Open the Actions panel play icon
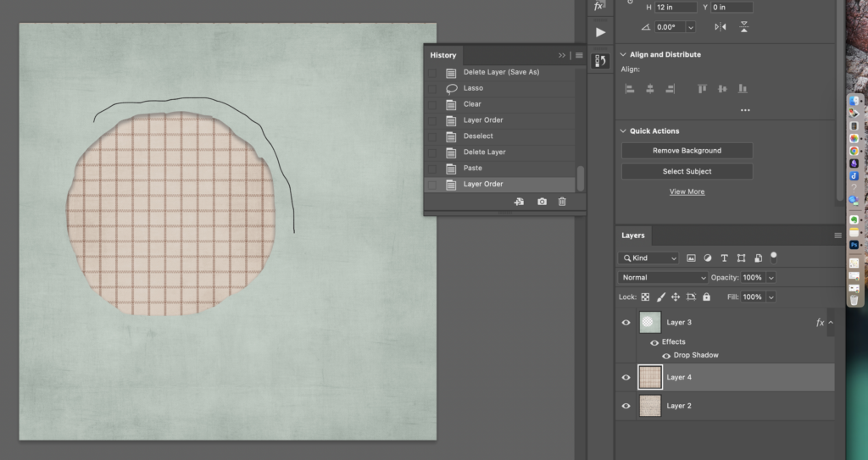The image size is (868, 460). [600, 33]
